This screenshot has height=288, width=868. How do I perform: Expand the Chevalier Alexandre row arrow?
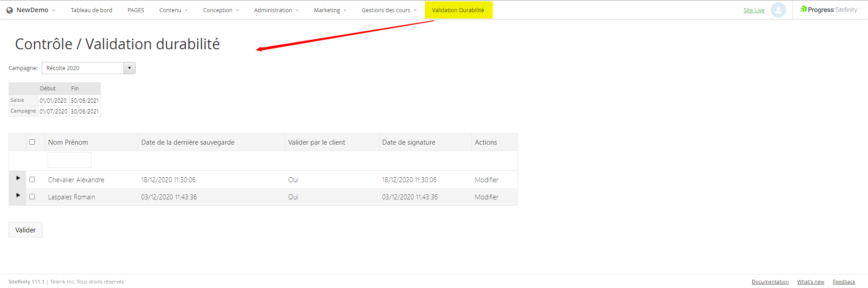[18, 178]
